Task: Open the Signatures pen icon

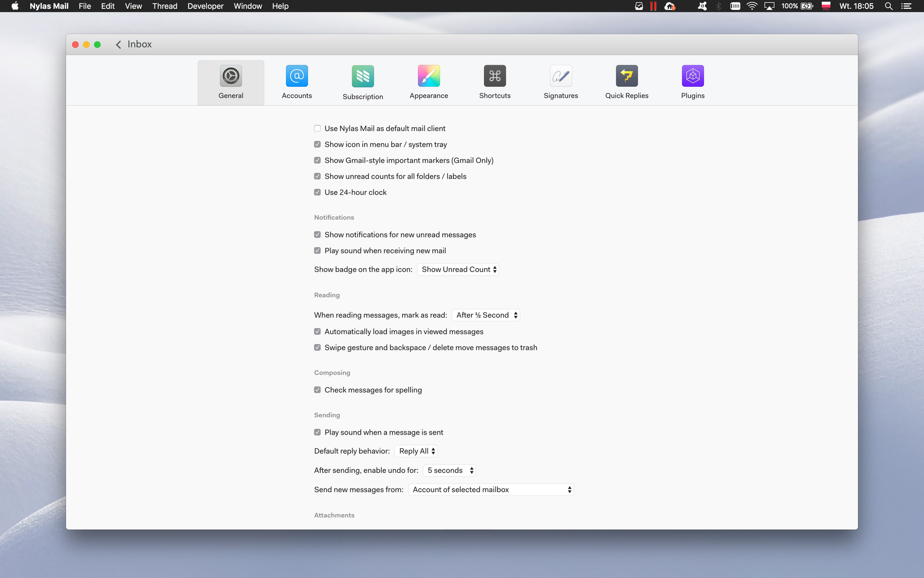Action: point(561,76)
